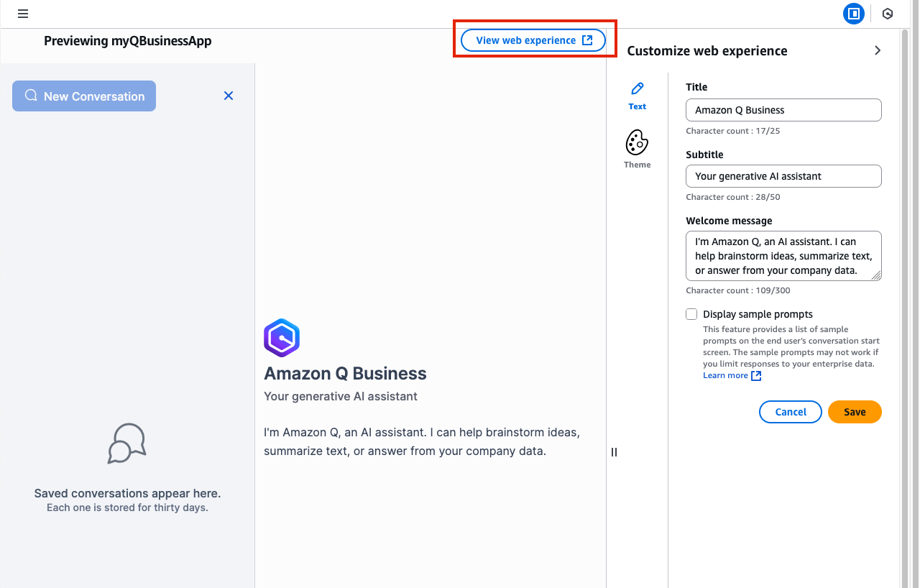The image size is (920, 588).
Task: Switch to the Theme palette tab
Action: [x=637, y=150]
